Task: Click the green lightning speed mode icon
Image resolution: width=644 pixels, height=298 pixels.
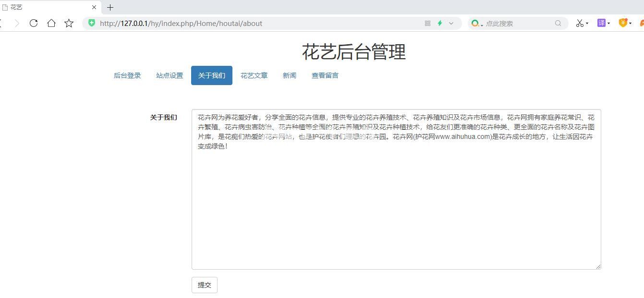Action: 439,23
